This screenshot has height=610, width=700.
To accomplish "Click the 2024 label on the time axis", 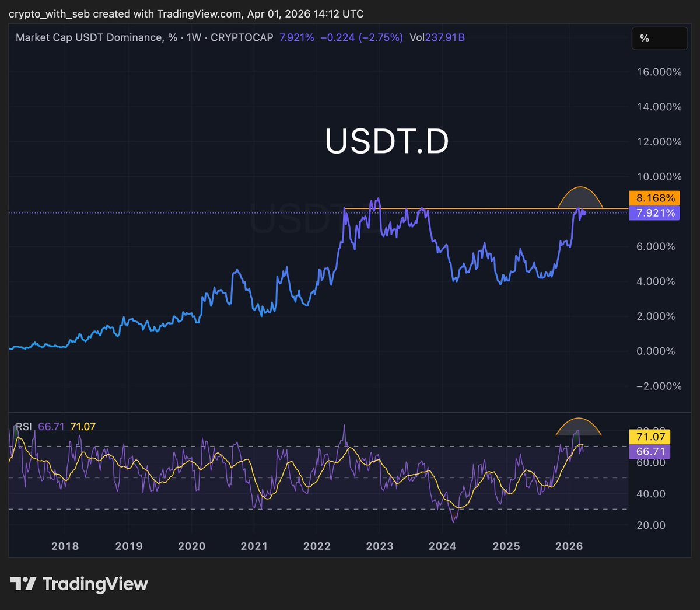I will [x=443, y=546].
